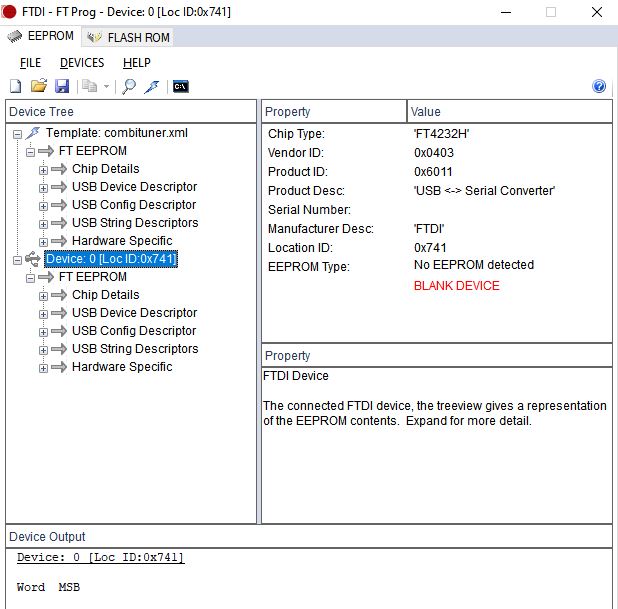Screen dimensions: 618x609
Task: Select Hardware Specific under Device 0
Action: pyautogui.click(x=122, y=367)
